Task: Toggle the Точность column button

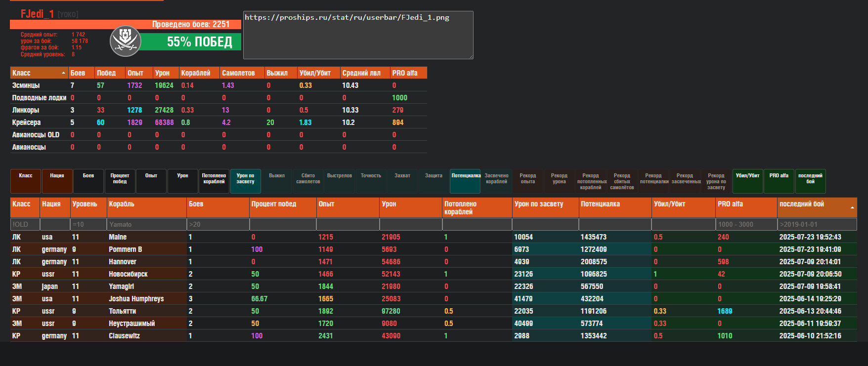Action: [x=371, y=181]
